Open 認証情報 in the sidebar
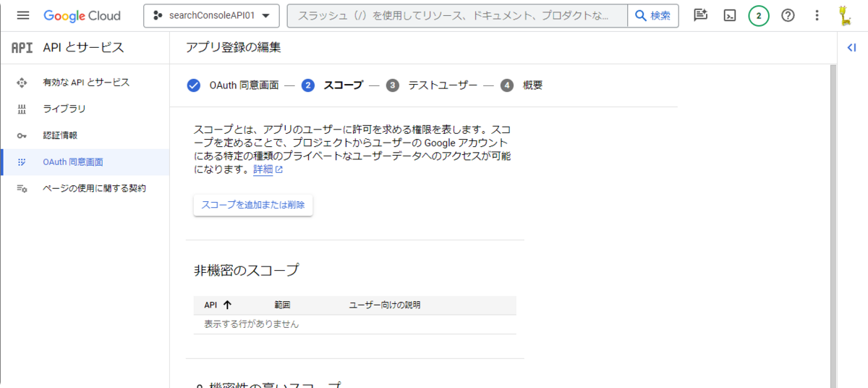868x388 pixels. click(60, 135)
